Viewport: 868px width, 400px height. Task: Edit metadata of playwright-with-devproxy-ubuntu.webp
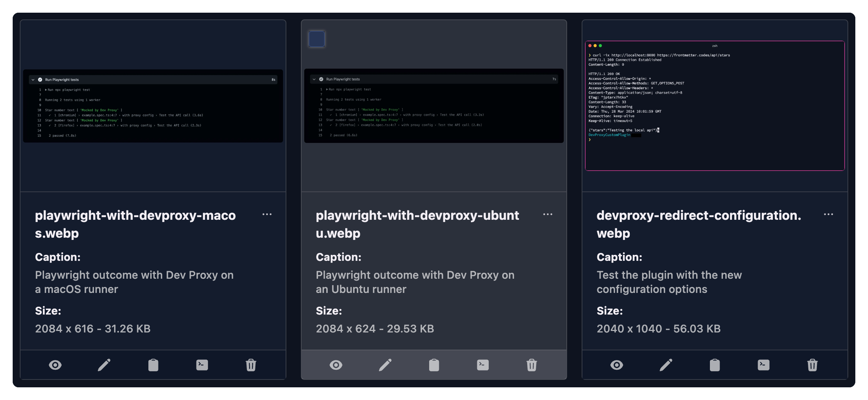[385, 365]
